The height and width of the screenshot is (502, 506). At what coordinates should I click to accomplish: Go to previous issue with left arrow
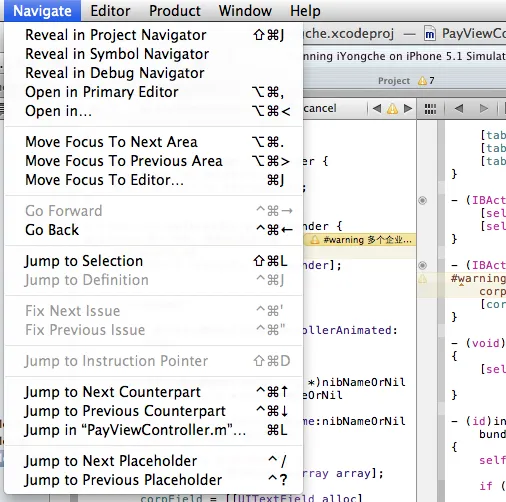point(377,109)
